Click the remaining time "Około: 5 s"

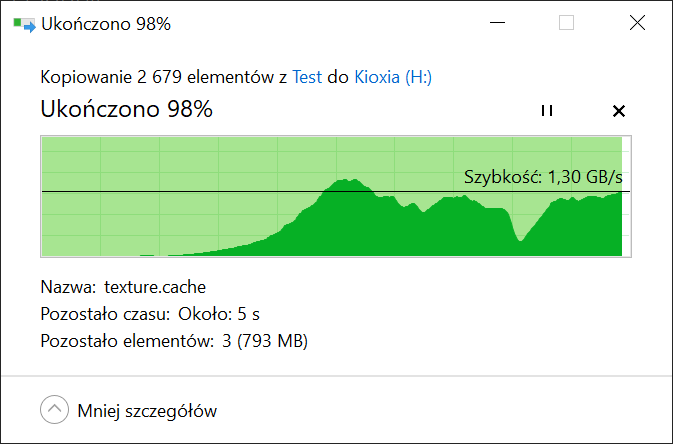pos(219,314)
